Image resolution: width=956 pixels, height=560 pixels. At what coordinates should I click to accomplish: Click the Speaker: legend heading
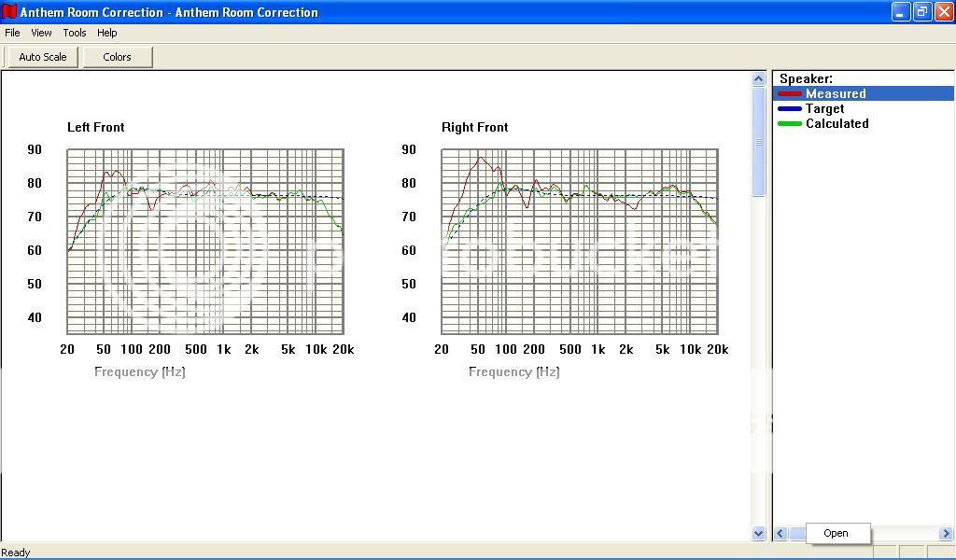[x=806, y=78]
